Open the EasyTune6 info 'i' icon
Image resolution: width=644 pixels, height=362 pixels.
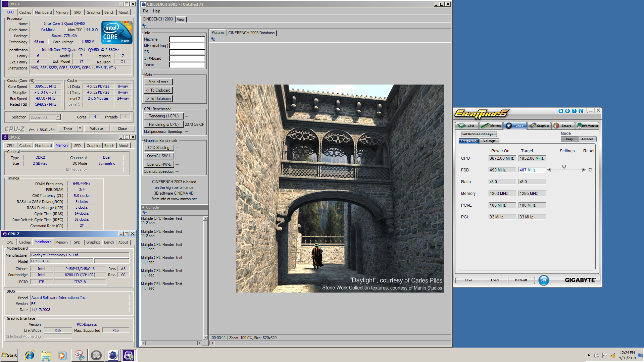581,111
